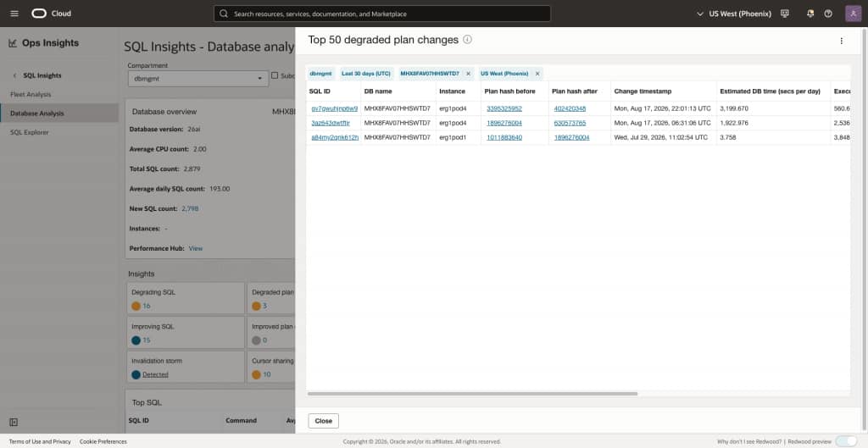Click the SQL ID column header
868x448 pixels.
320,91
